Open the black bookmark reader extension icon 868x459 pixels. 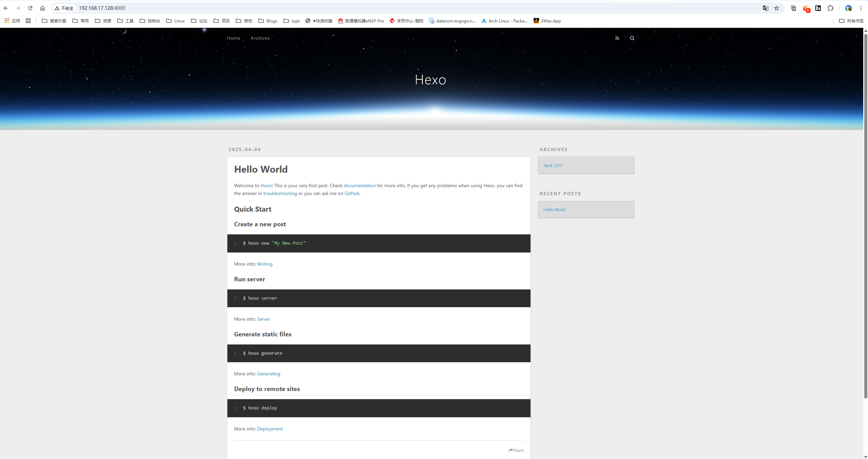tap(818, 8)
